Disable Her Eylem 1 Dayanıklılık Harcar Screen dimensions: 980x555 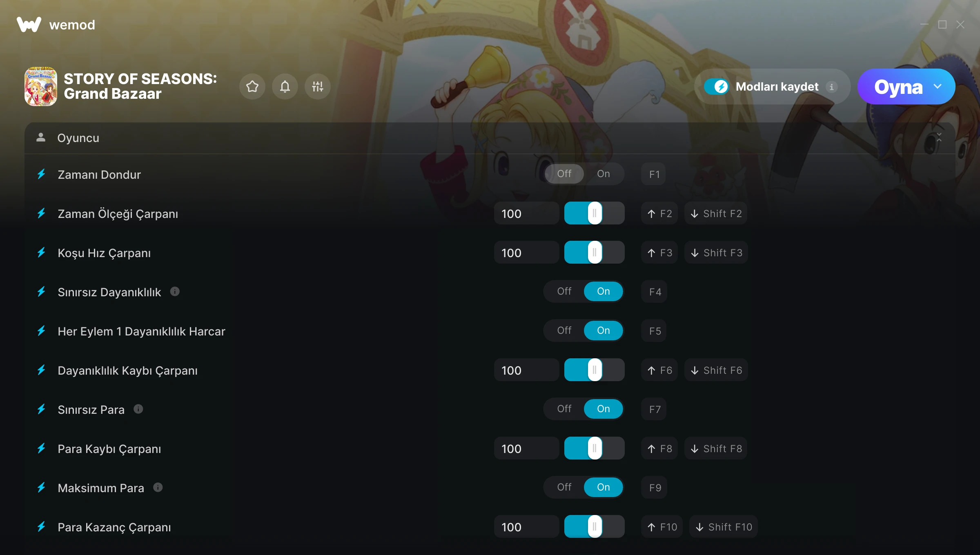(x=564, y=331)
